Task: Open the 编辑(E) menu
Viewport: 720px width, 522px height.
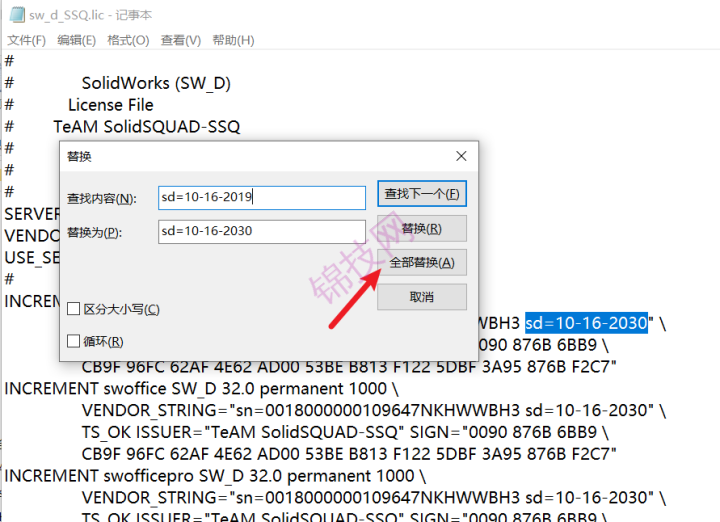Action: [x=77, y=40]
